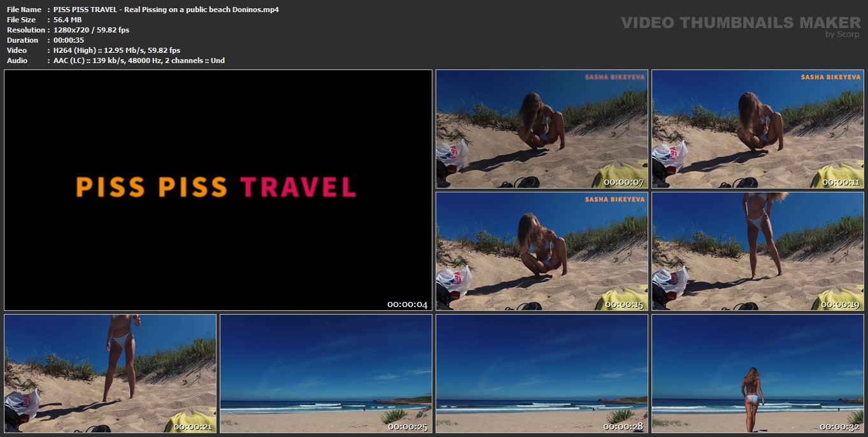Click the file name text ending in Doninos.mp4

166,10
